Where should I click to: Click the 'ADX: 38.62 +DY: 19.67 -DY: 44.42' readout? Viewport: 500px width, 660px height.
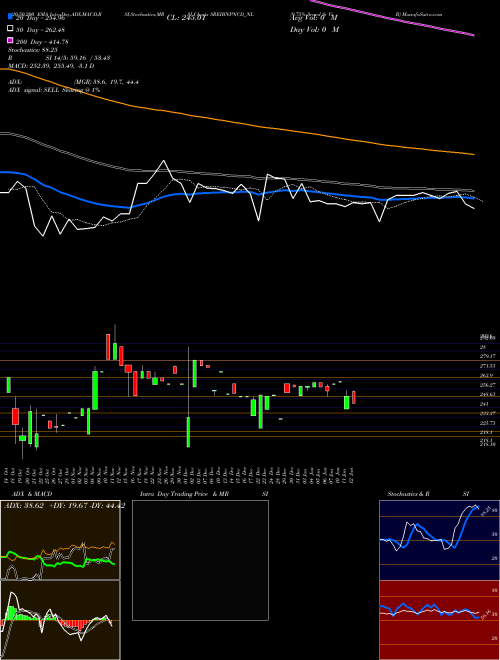click(x=64, y=506)
